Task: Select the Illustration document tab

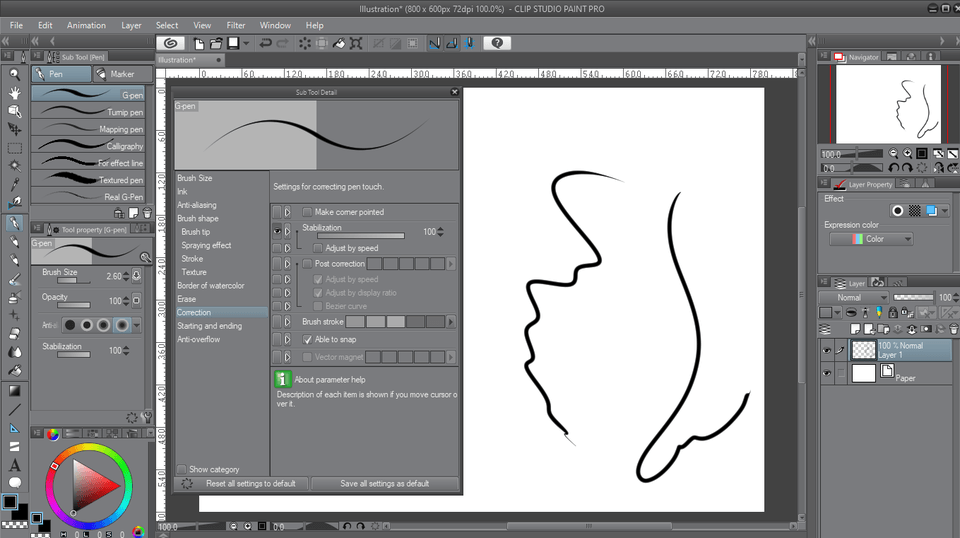Action: [189, 60]
